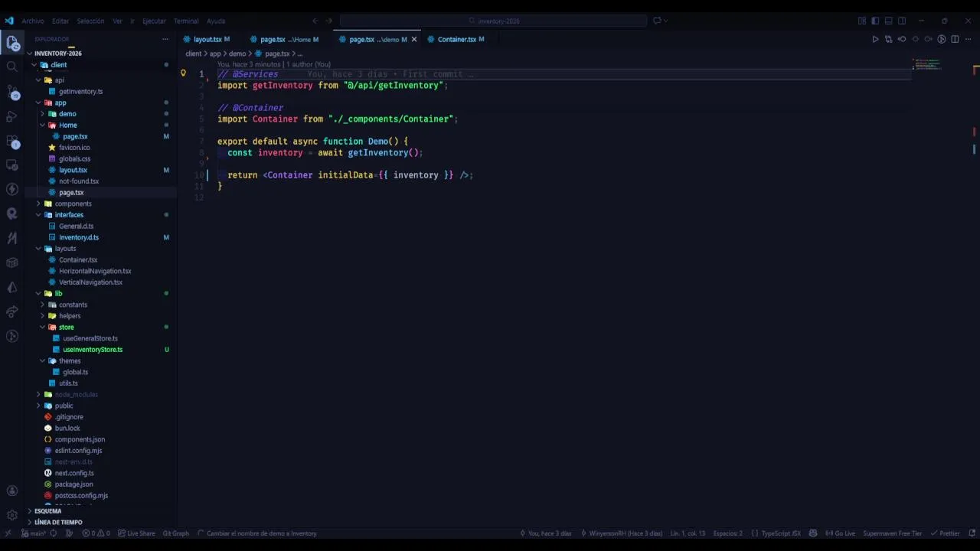Screen dimensions: 980x551
Task: Close the page.tsx demo tab
Action: [x=414, y=39]
